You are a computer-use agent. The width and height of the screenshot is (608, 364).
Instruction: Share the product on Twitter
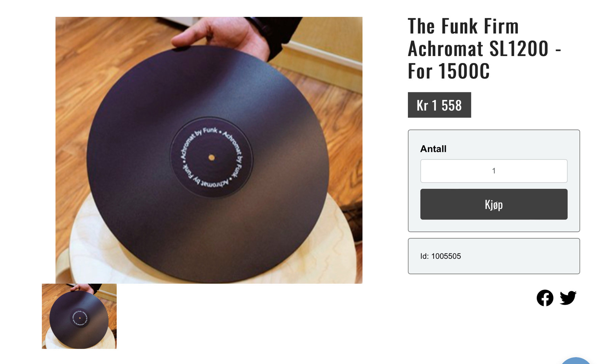568,298
